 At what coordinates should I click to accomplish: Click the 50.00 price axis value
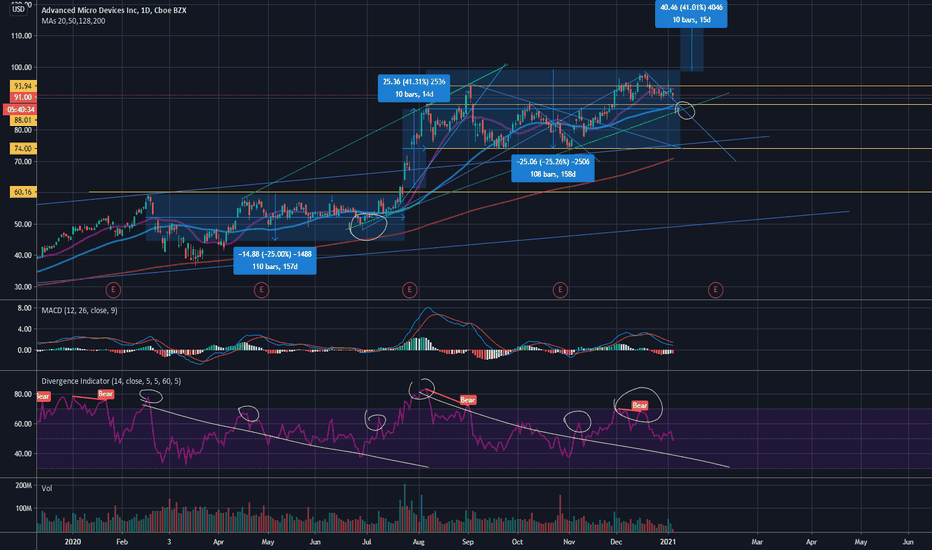coord(23,224)
